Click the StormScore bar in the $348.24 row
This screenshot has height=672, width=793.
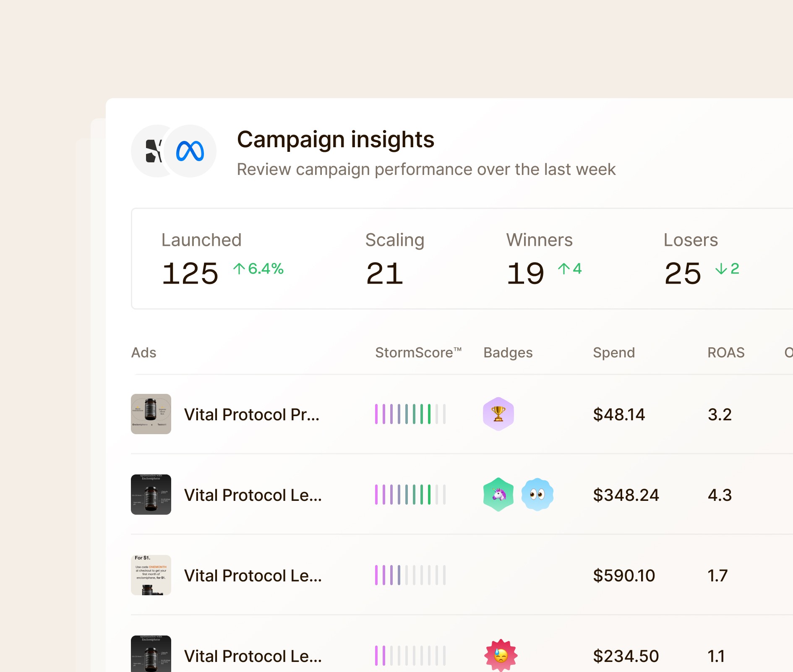coord(410,495)
